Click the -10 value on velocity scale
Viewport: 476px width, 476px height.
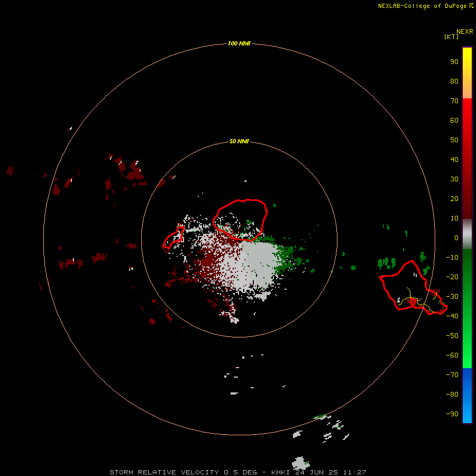(x=452, y=258)
